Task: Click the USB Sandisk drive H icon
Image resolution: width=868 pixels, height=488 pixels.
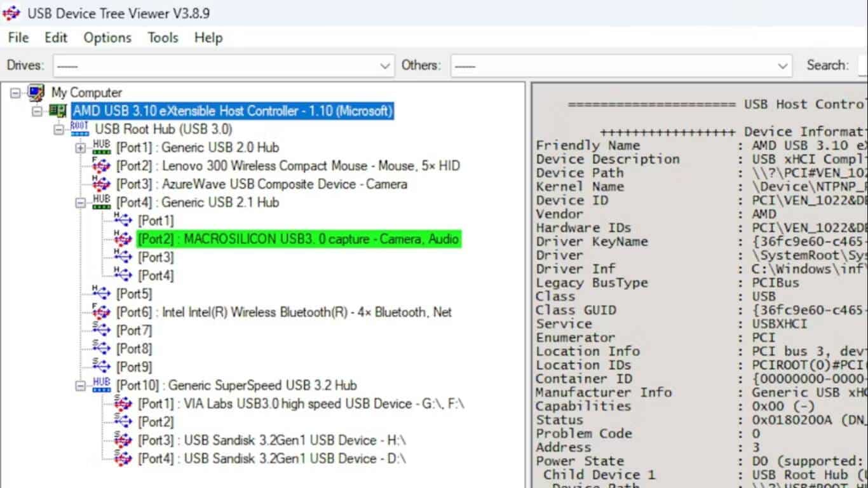Action: pyautogui.click(x=121, y=440)
